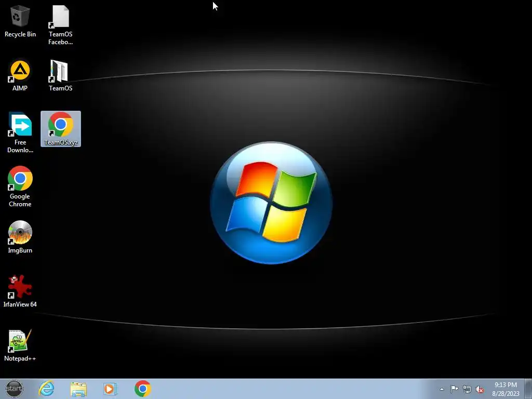Select the Google Chrome desktop icon
This screenshot has height=399, width=532.
click(20, 187)
